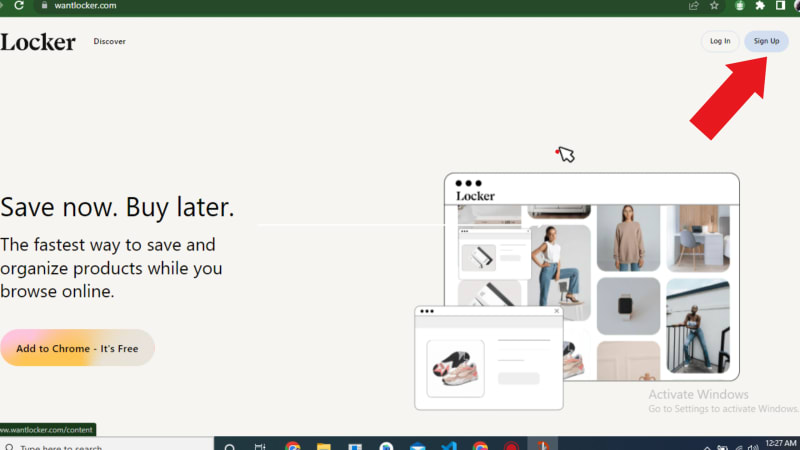Open the green round extension icon

739,6
